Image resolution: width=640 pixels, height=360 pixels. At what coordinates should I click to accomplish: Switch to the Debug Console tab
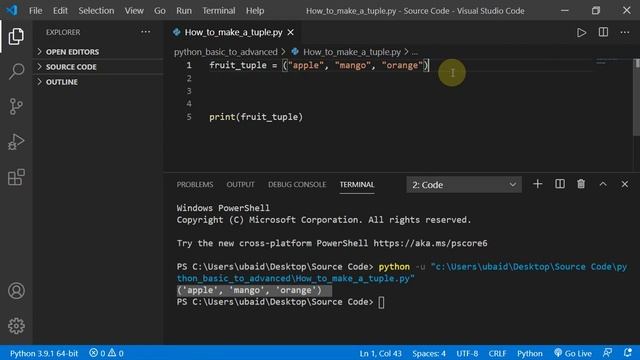(297, 184)
